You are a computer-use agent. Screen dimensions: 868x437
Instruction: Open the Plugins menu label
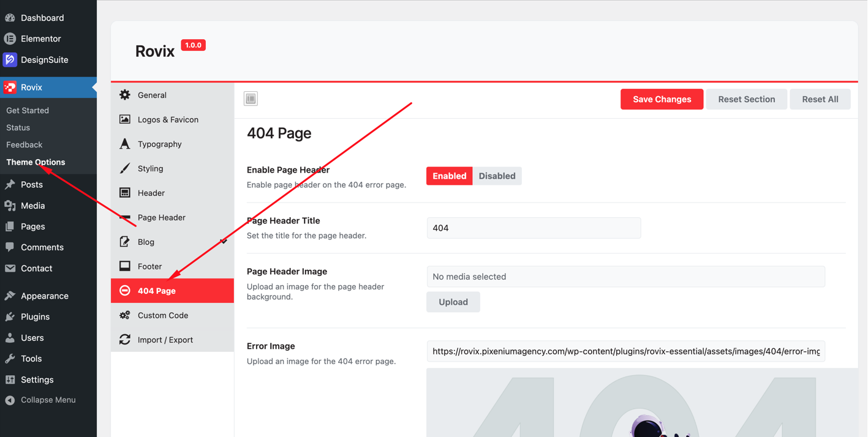(35, 316)
